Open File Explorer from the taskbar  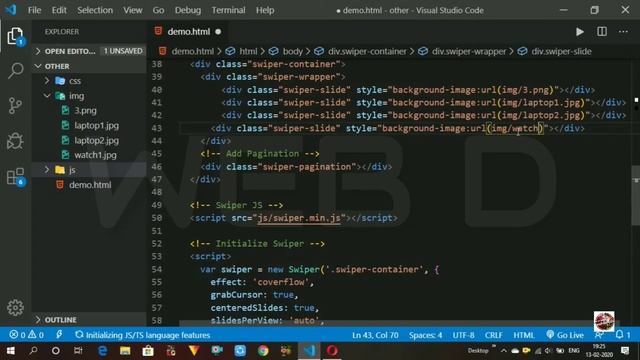(x=125, y=351)
